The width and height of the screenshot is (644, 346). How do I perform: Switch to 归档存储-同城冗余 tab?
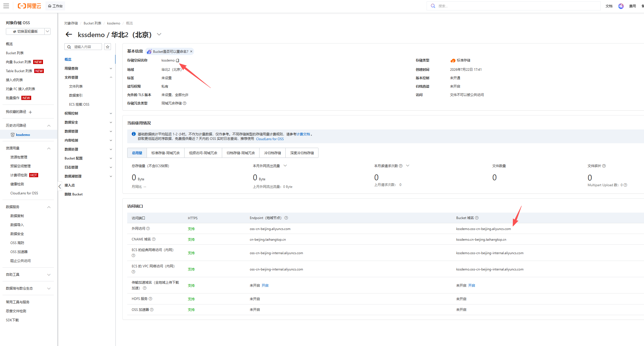pos(241,153)
